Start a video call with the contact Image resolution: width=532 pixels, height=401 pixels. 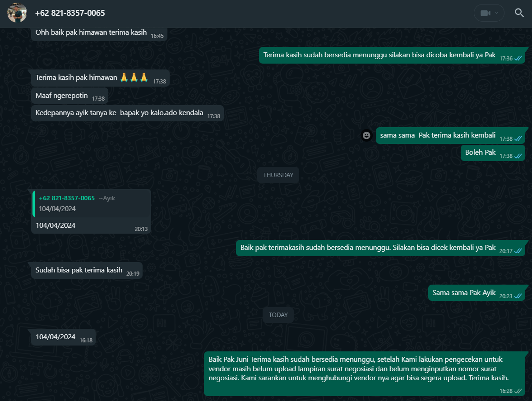[485, 13]
